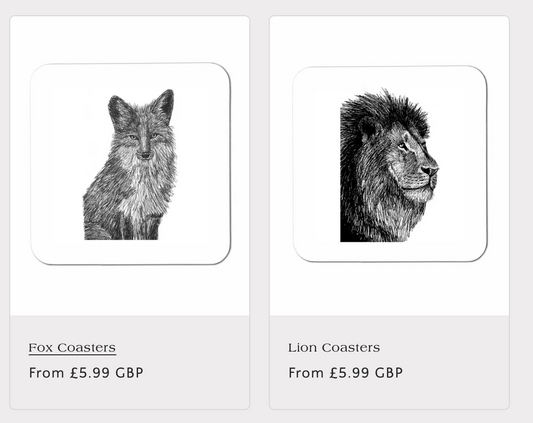Screen dimensions: 533x423
Task: Select the Fox Coasters price text
Action: 86,373
